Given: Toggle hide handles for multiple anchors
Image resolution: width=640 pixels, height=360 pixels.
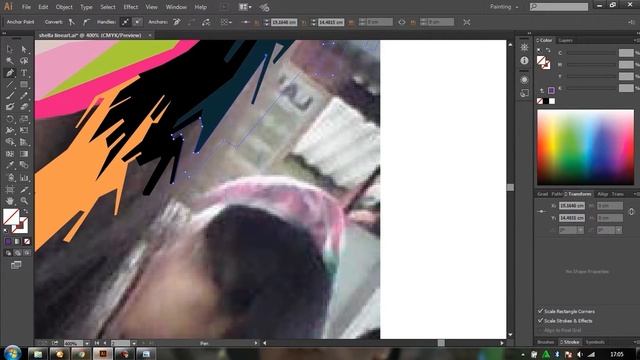Looking at the screenshot, I should tap(138, 22).
